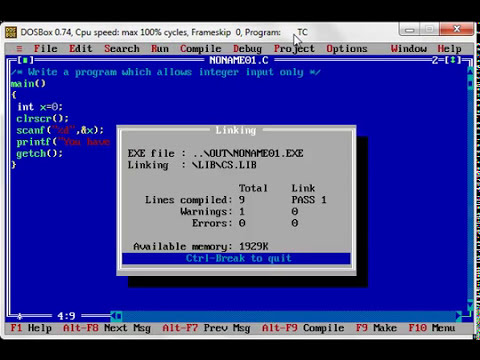
Task: Open the Window menu
Action: click(409, 49)
